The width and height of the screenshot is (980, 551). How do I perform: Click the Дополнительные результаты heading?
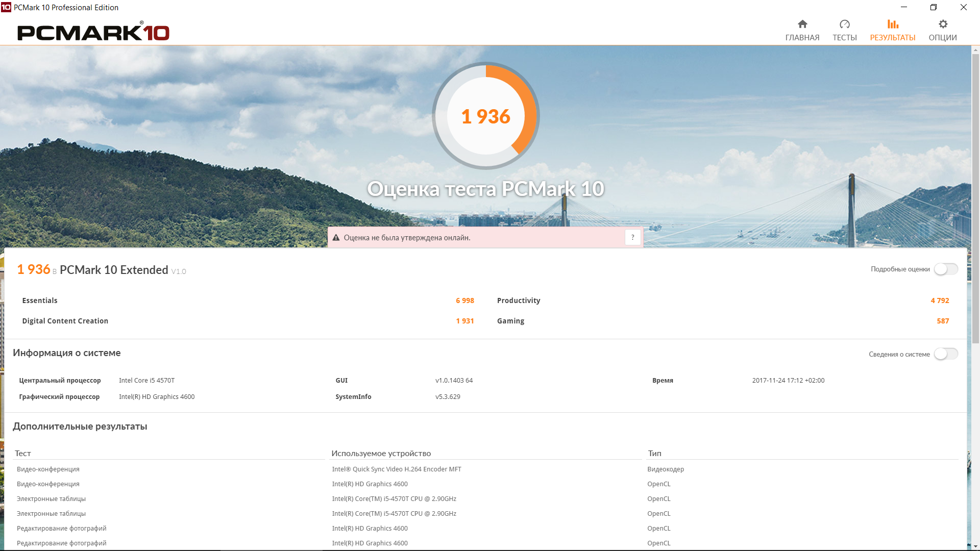pyautogui.click(x=80, y=427)
